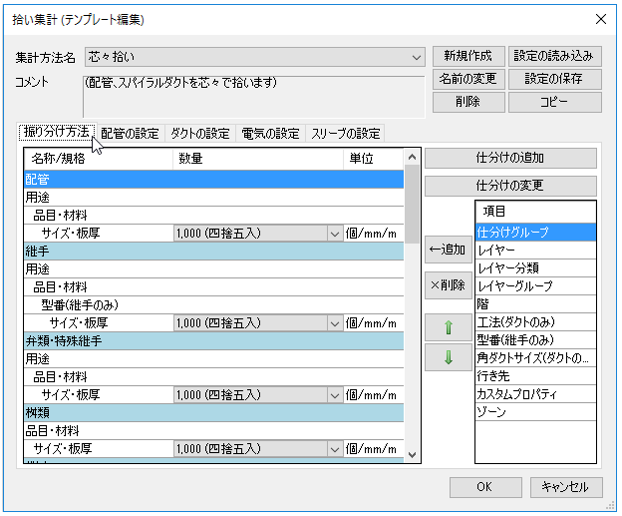This screenshot has width=622, height=516.
Task: Select the 型番(継手のみ) row in table
Action: point(214,305)
